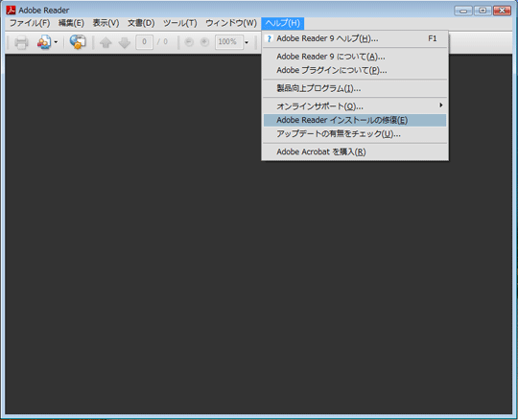Screen dimensions: 518x420
Task: Click the zoom in plus icon
Action: [205, 42]
